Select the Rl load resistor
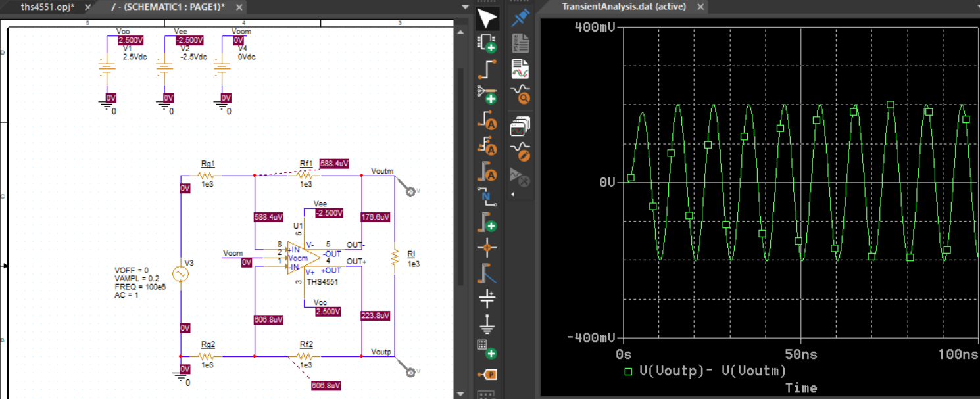Viewport: 980px width, 399px height. (395, 258)
